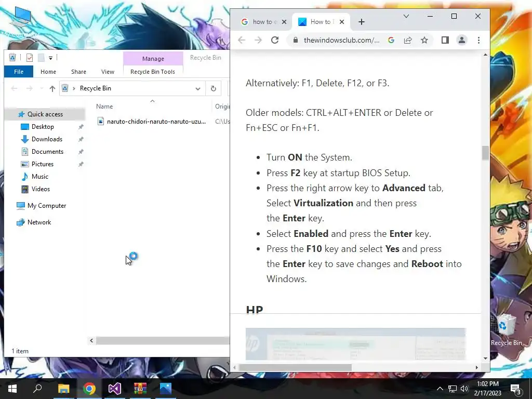Open Downloads in the navigation pane
Screen dimensions: 532x399
tap(47, 139)
